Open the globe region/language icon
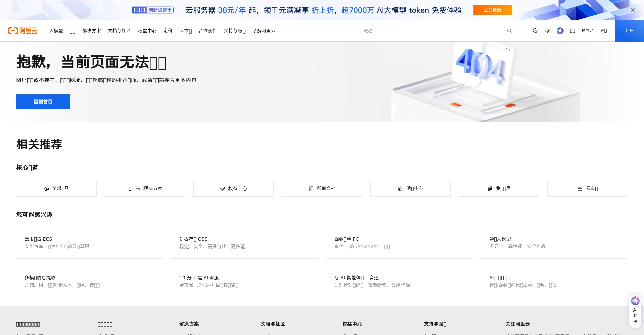The image size is (644, 335). tap(535, 31)
